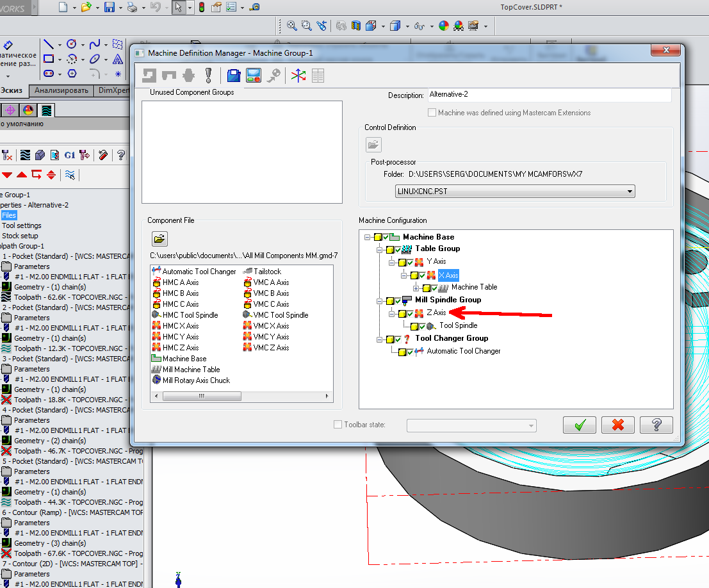Cancel with the red X button
Image resolution: width=709 pixels, height=588 pixels.
(x=617, y=425)
